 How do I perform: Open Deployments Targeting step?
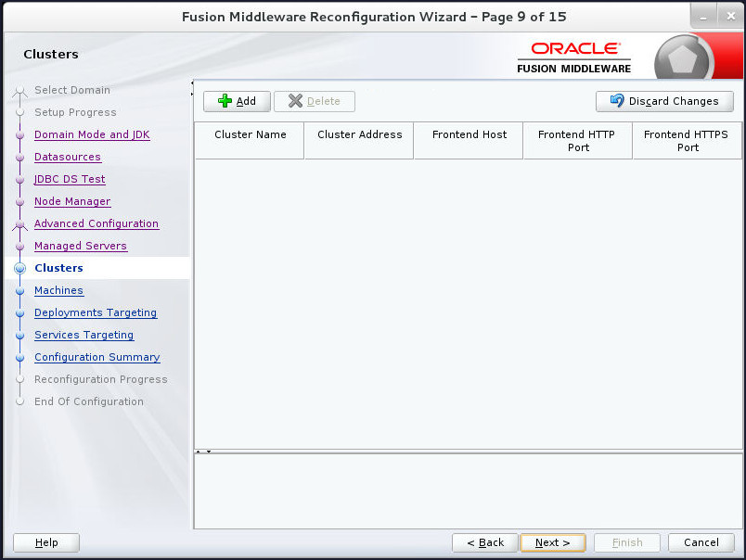(96, 312)
